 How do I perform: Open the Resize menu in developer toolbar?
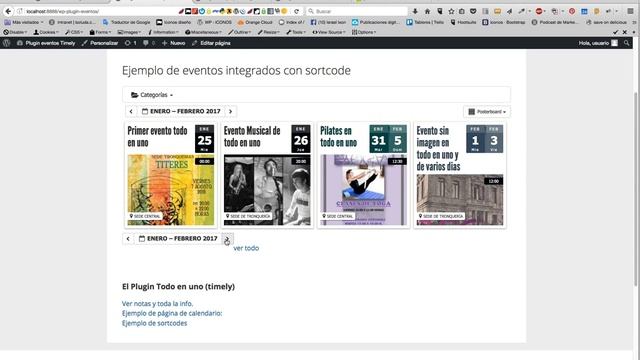pos(269,32)
